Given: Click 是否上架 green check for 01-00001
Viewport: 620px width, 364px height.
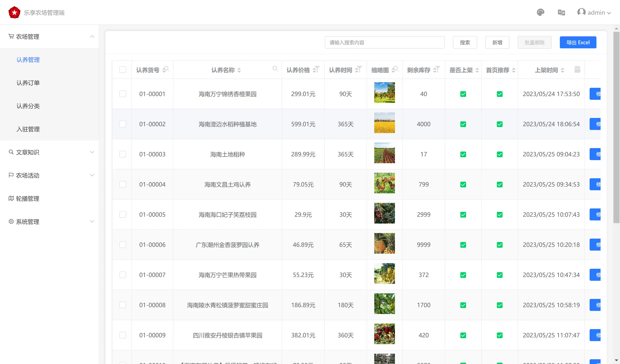Looking at the screenshot, I should (x=463, y=94).
